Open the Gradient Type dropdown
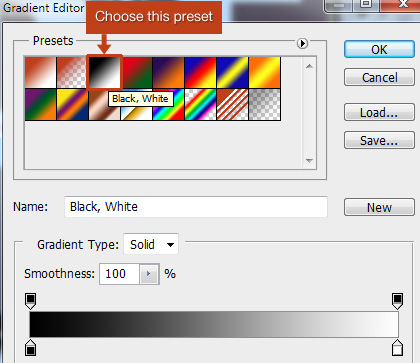 [x=151, y=244]
